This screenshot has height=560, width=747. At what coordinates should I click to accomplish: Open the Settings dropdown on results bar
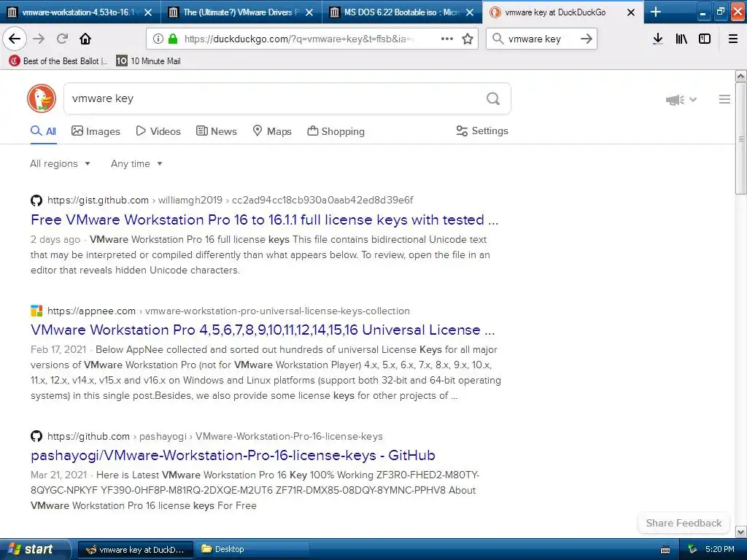(482, 131)
